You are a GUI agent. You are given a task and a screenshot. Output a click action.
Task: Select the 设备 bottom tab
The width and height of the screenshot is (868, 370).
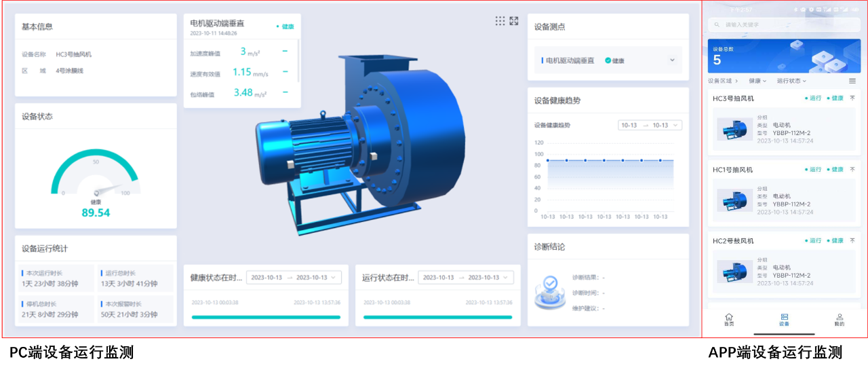coord(784,320)
